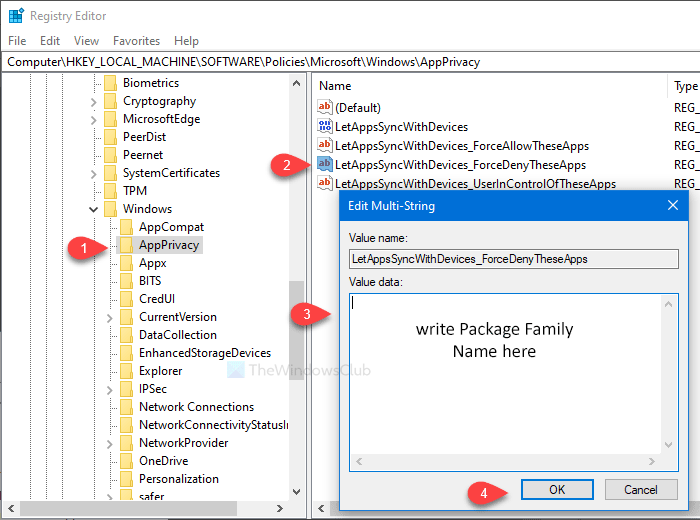The image size is (700, 520).
Task: Click the CredUI folder icon
Action: [126, 299]
